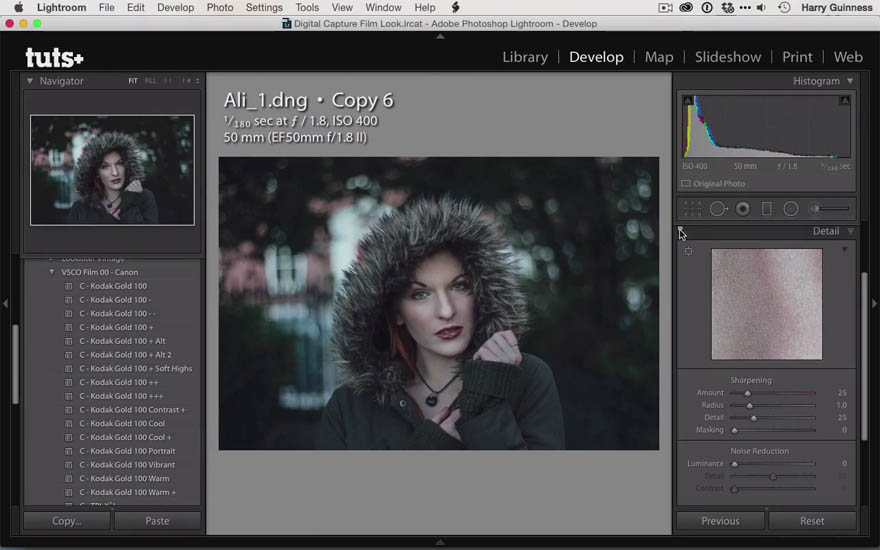This screenshot has width=880, height=550.
Task: Open the Apple menu
Action: pos(19,7)
